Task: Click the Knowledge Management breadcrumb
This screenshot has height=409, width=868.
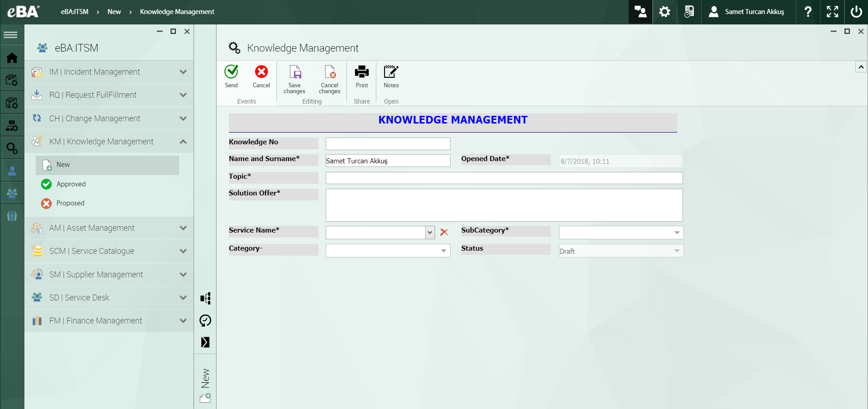Action: [177, 12]
